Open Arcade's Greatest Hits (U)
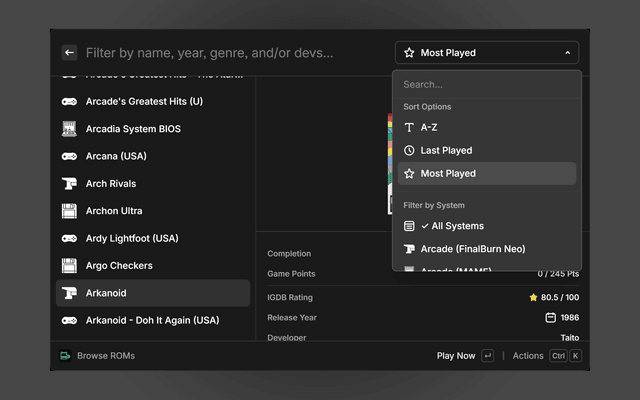This screenshot has height=400, width=640. (x=153, y=101)
